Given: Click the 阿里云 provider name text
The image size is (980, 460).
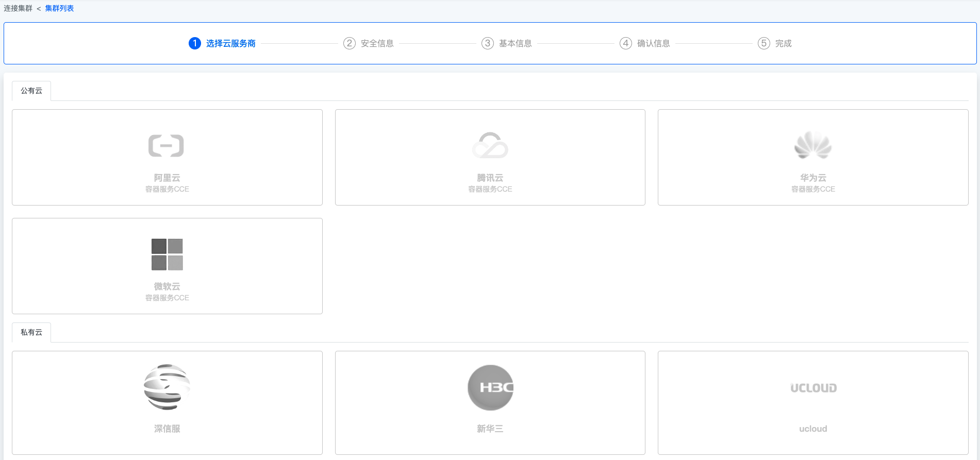Looking at the screenshot, I should point(167,178).
